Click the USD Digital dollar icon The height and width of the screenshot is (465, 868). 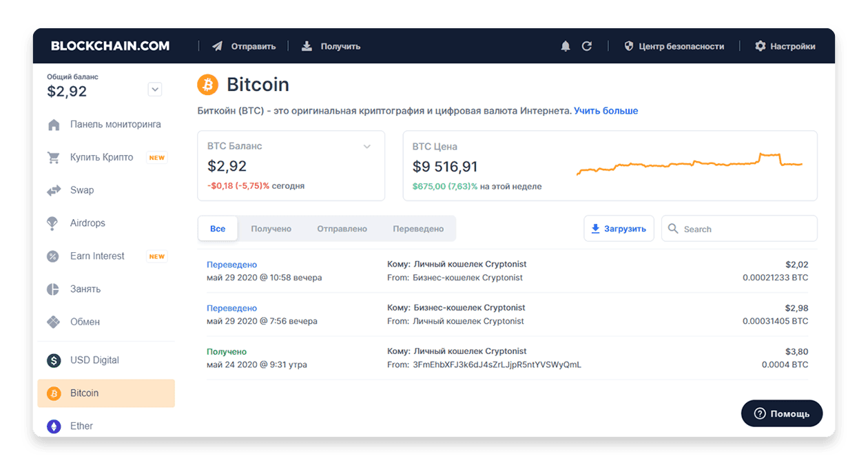[53, 360]
